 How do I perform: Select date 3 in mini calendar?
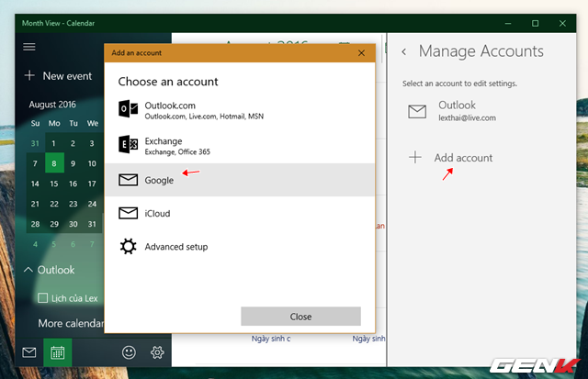point(92,143)
